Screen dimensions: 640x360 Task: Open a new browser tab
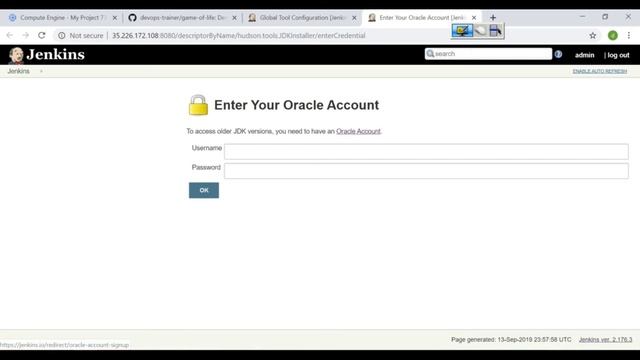click(x=493, y=18)
